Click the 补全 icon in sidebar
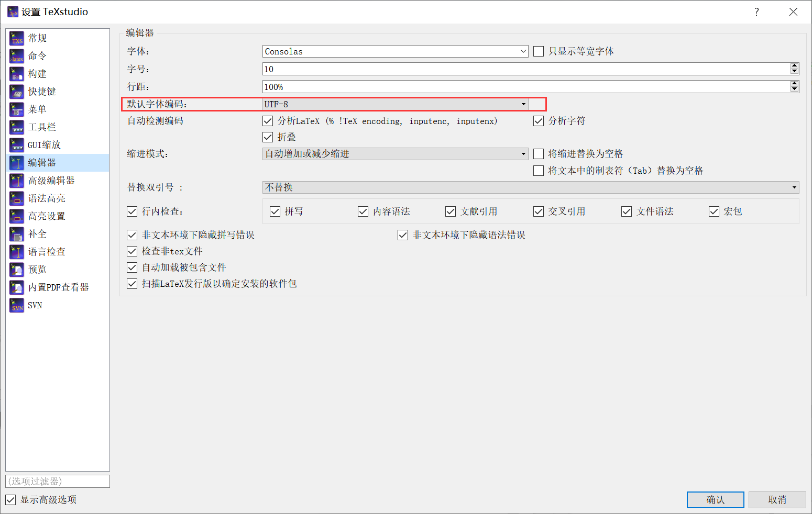Viewport: 812px width, 514px height. click(17, 234)
